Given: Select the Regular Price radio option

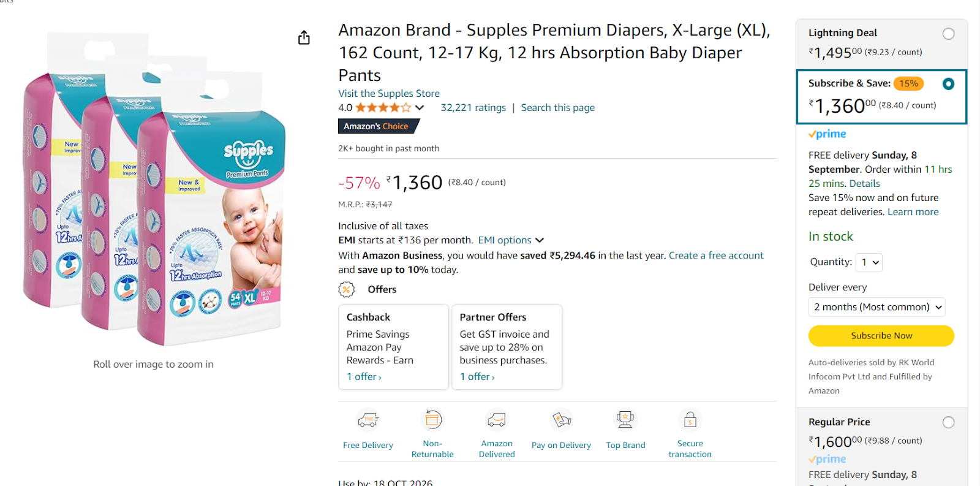Looking at the screenshot, I should pos(948,422).
